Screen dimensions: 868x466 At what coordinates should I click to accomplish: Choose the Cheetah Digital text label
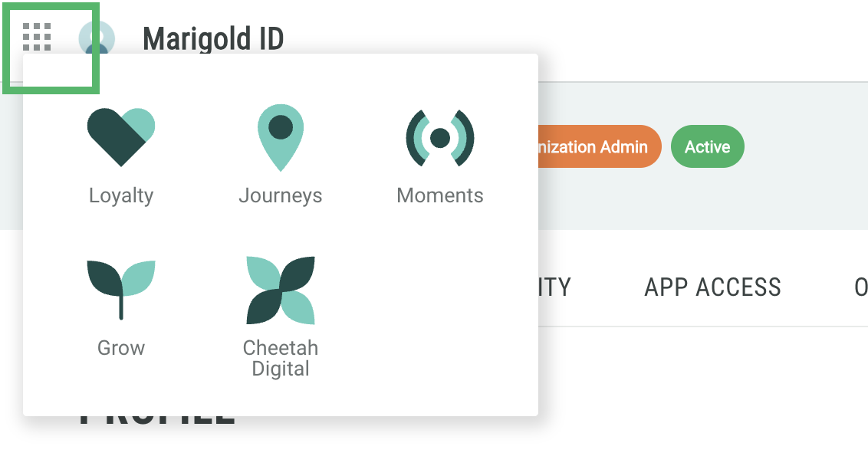[281, 358]
